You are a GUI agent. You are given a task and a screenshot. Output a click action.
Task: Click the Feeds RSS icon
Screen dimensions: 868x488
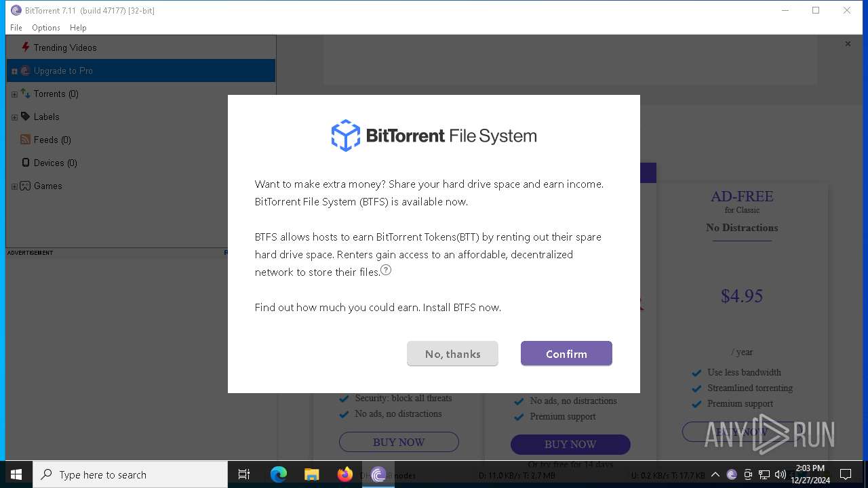26,140
